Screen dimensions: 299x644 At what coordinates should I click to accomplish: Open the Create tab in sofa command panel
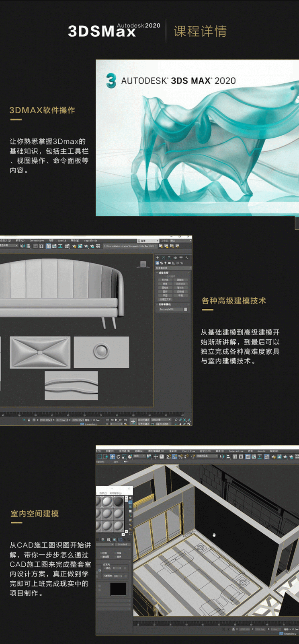click(x=157, y=258)
